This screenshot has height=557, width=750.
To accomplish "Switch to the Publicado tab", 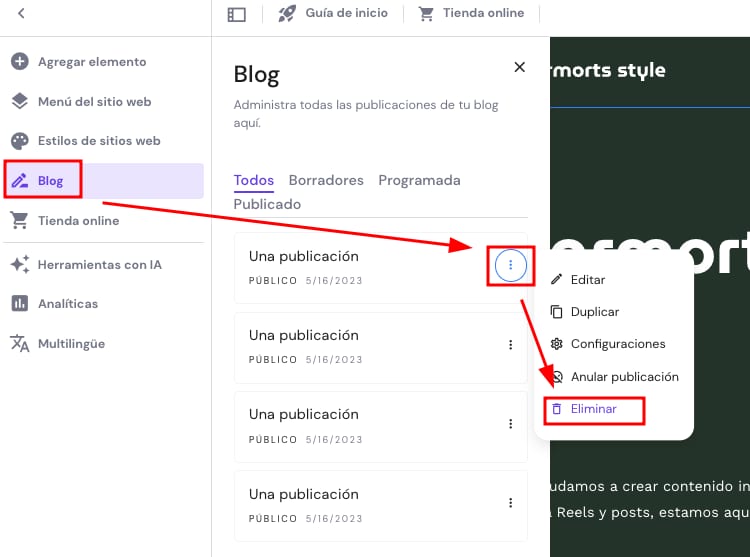I will coord(267,204).
